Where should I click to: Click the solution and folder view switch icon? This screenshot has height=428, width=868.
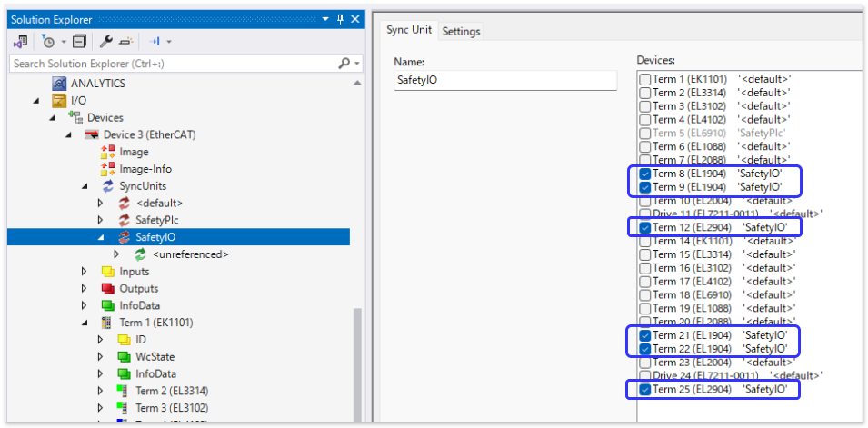tap(19, 42)
